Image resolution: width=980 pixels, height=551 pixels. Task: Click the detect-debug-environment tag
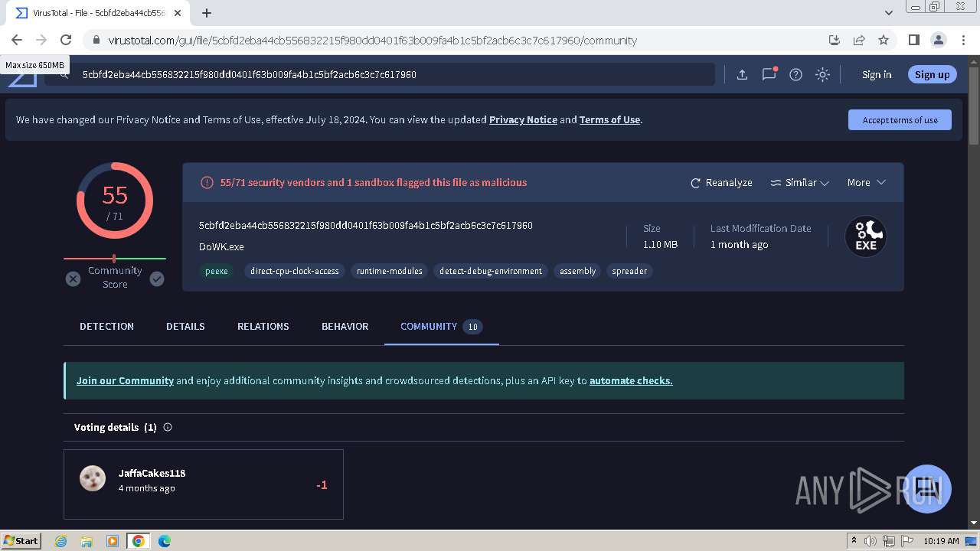click(491, 271)
